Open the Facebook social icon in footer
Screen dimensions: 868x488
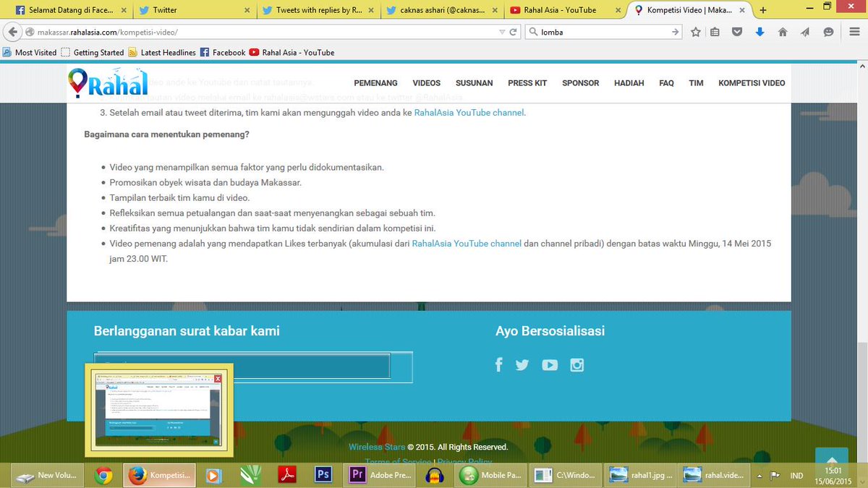pos(499,364)
